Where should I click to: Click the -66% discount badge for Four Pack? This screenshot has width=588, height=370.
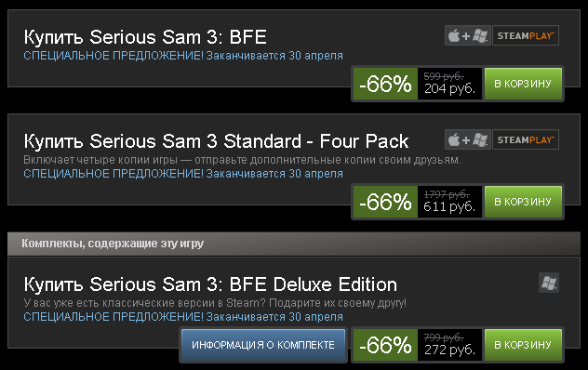pos(385,202)
